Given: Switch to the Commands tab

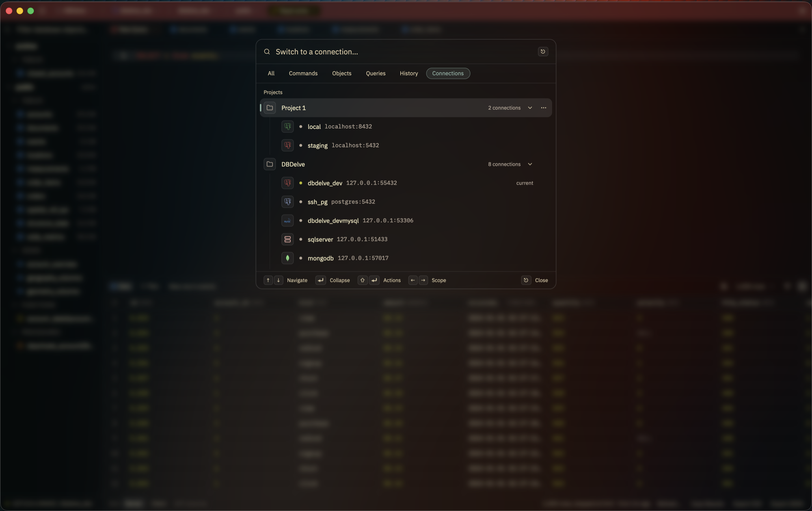Looking at the screenshot, I should (303, 73).
